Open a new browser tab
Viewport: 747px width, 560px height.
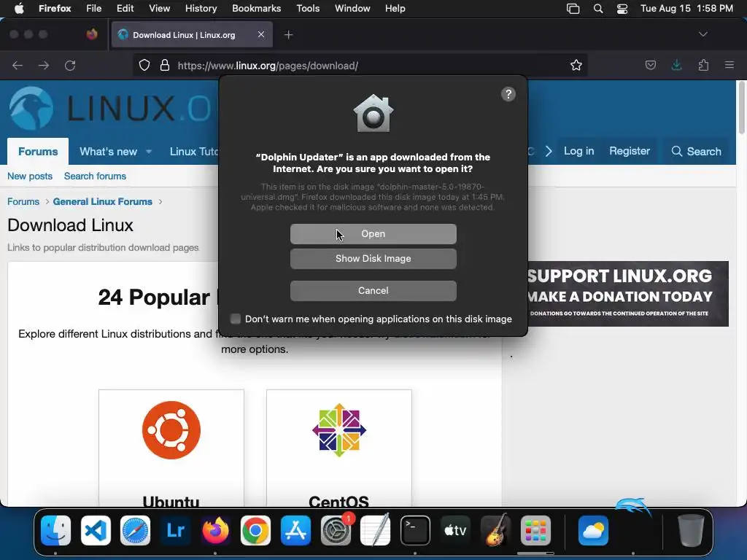coord(288,35)
